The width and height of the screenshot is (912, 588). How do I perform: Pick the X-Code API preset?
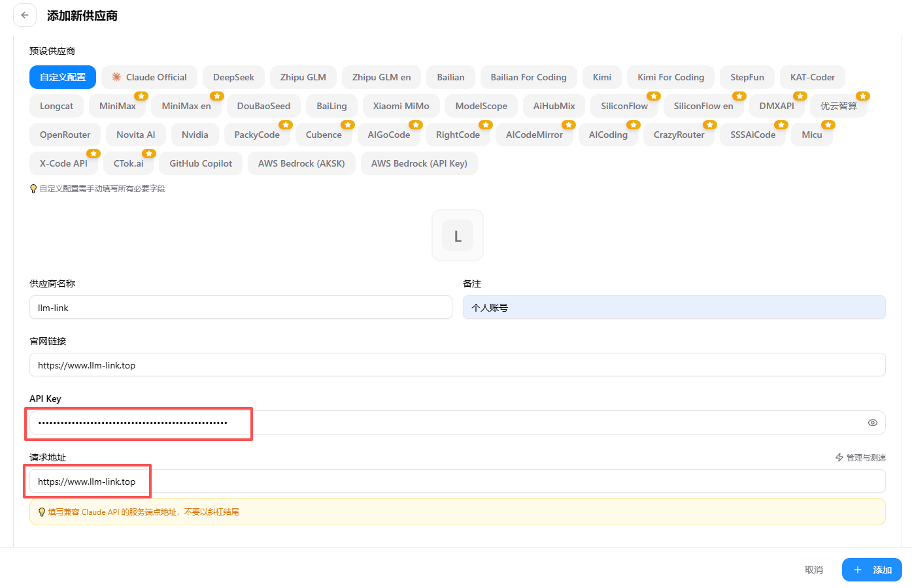pos(63,163)
